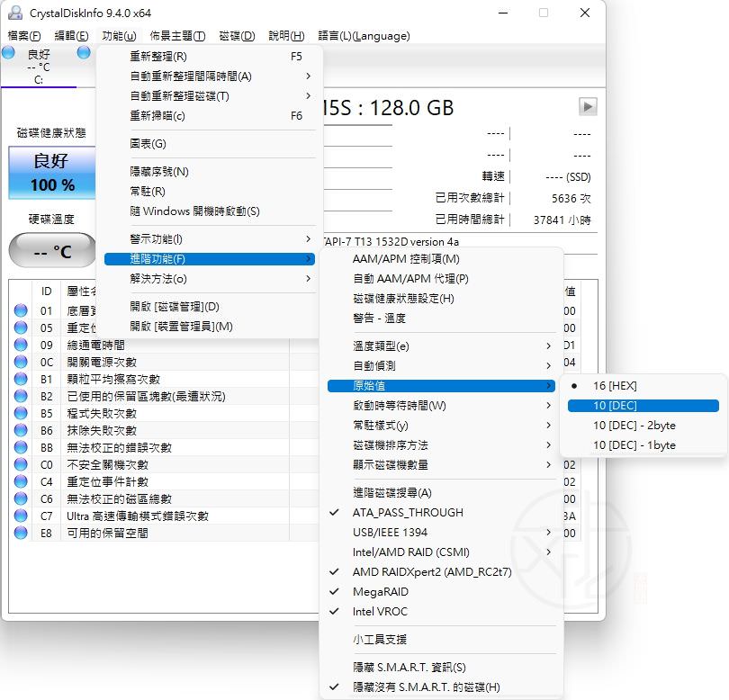Click the blue status orb for attribute BB
729x700 pixels.
pos(21,447)
